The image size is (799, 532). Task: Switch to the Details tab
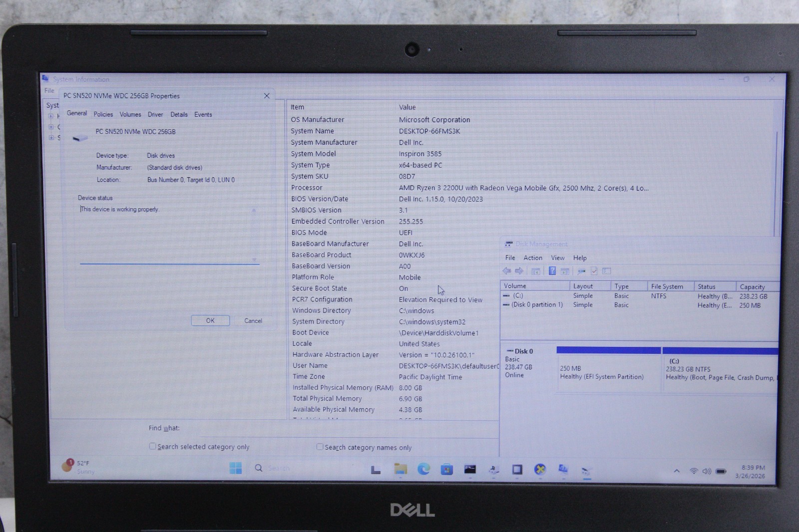click(179, 114)
